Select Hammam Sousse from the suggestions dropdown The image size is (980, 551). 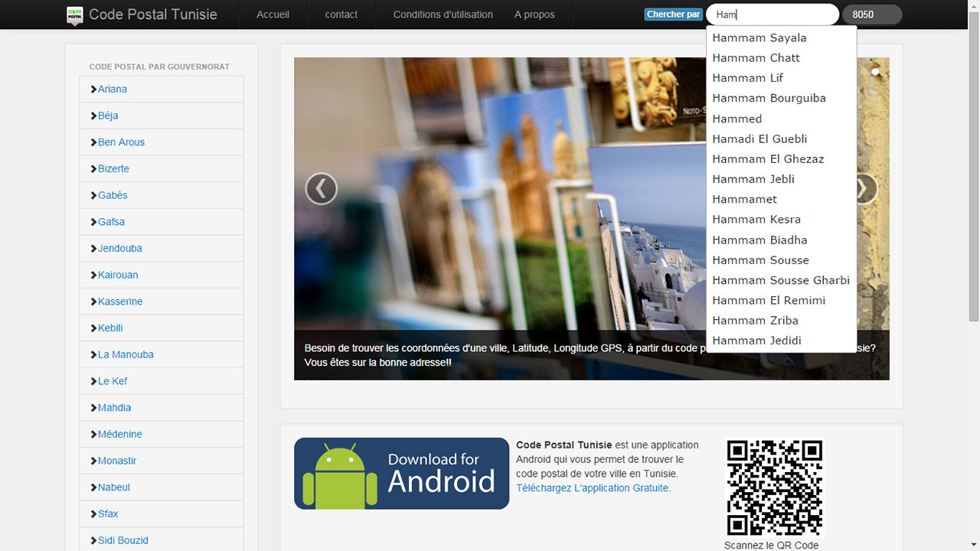[x=760, y=260]
